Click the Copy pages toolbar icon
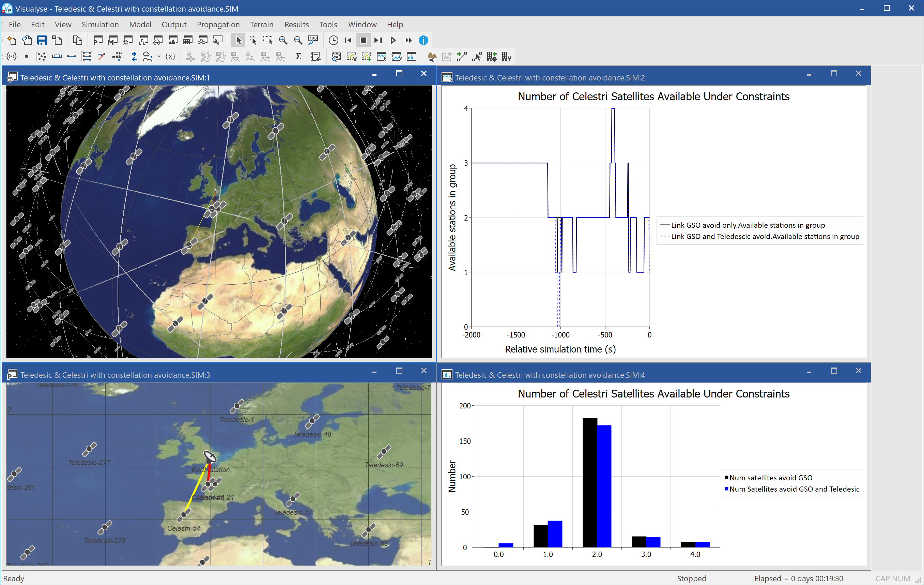The image size is (924, 585). [x=78, y=40]
